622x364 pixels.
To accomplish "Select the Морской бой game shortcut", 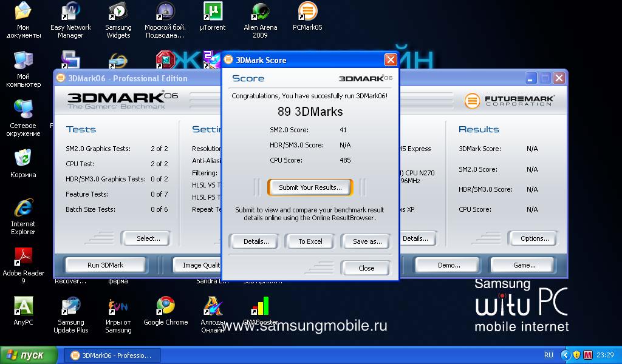I will pos(165,20).
